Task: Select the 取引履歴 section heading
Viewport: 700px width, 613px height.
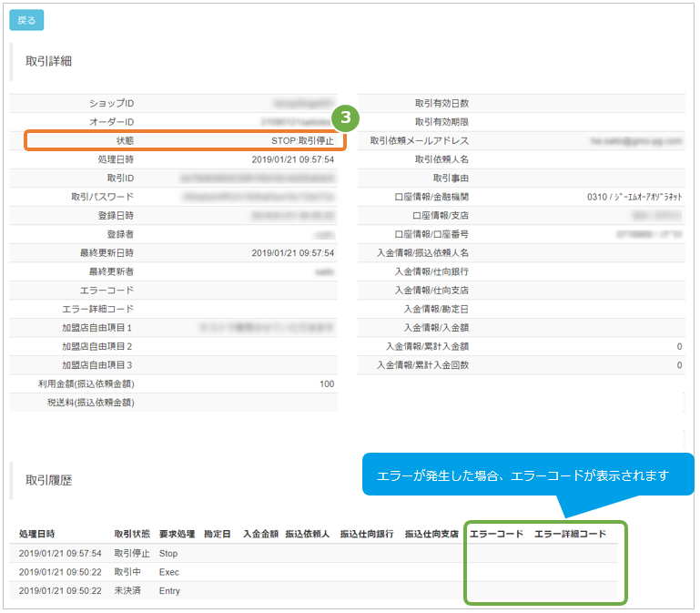Action: (48, 480)
